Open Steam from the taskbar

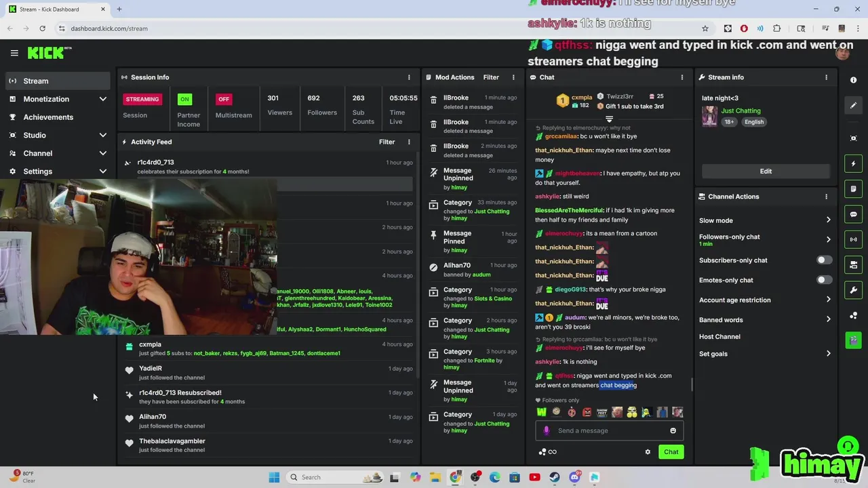(555, 477)
